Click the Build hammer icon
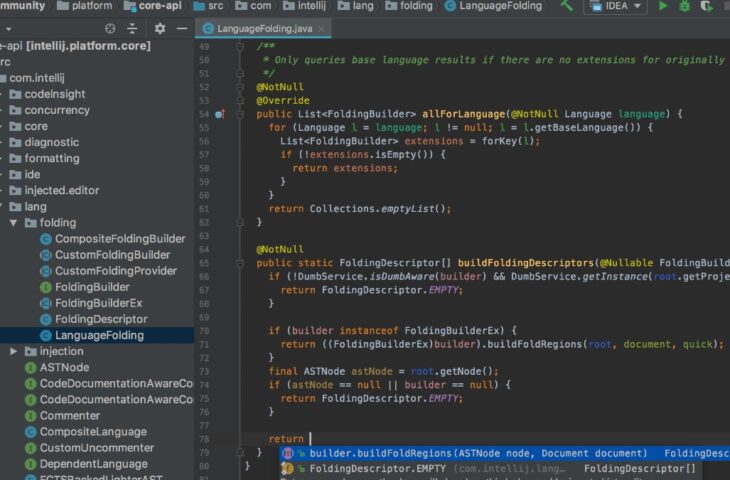This screenshot has height=480, width=730. (567, 6)
